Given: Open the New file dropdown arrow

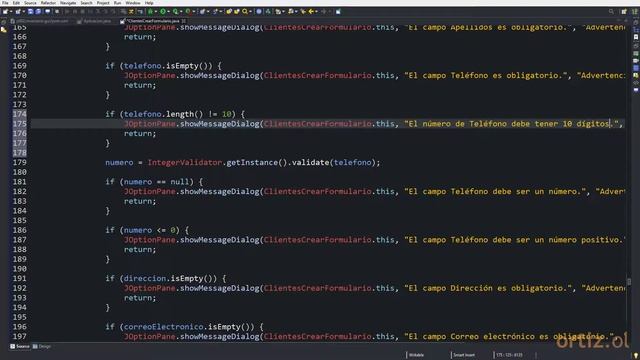Looking at the screenshot, I should [11, 11].
